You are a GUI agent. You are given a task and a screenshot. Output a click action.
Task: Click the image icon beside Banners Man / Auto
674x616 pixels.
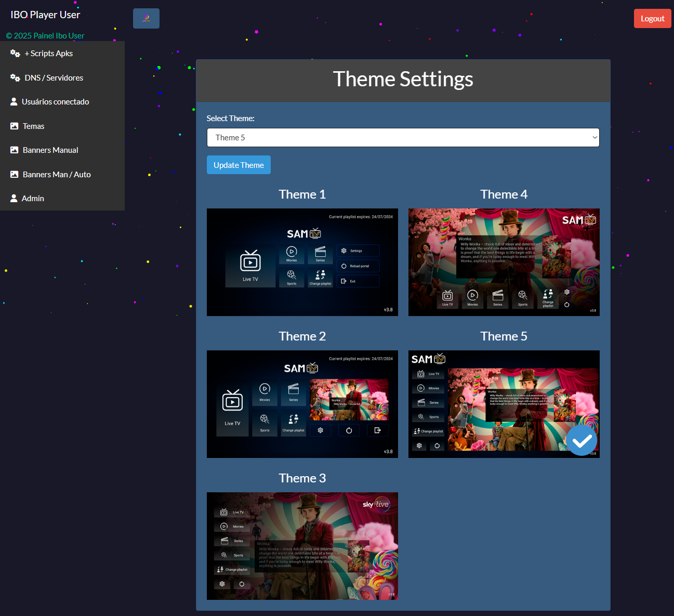(15, 175)
